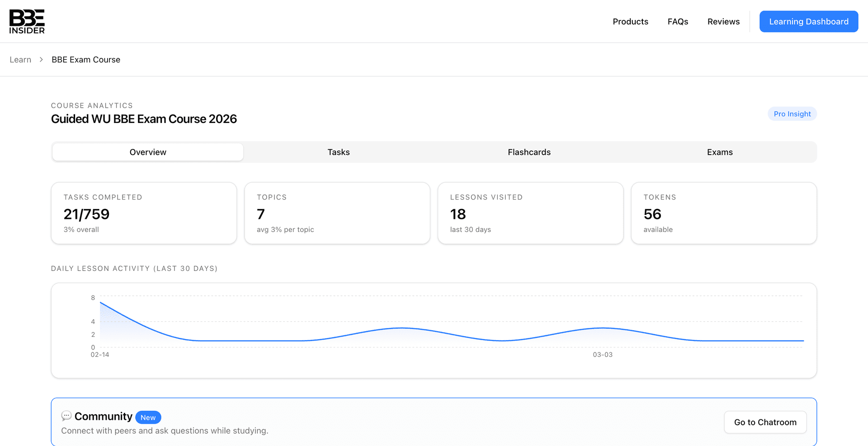868x446 pixels.
Task: Click the Community heading text
Action: pyautogui.click(x=104, y=416)
